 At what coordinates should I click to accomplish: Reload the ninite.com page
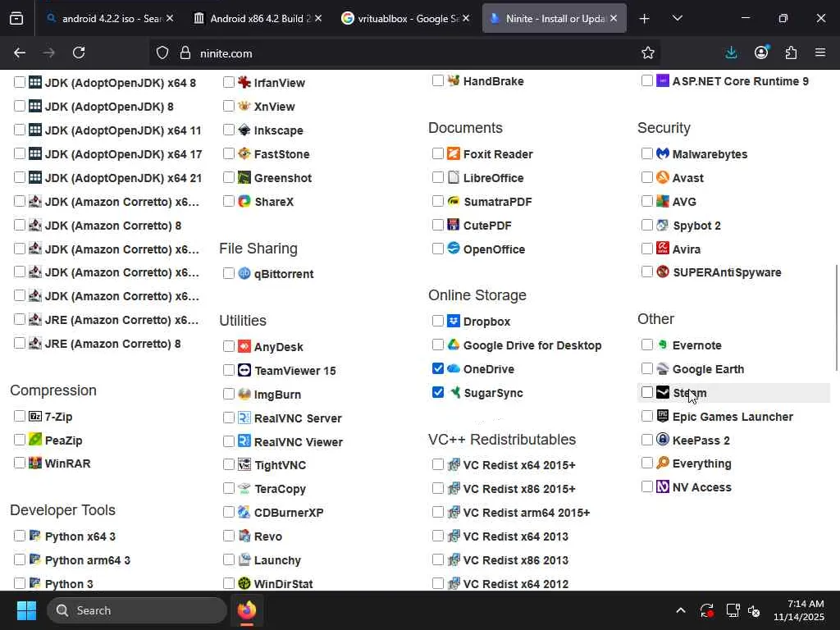79,52
